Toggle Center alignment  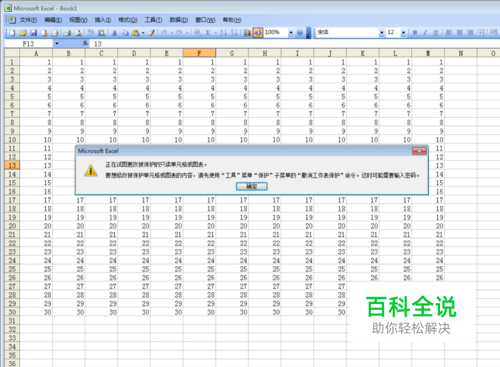pyautogui.click(x=459, y=33)
